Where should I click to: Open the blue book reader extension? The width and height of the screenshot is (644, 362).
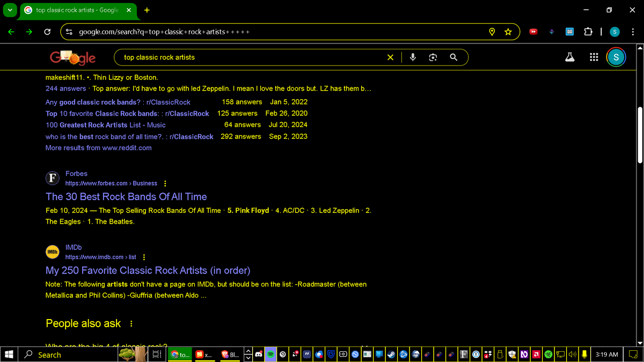click(569, 32)
